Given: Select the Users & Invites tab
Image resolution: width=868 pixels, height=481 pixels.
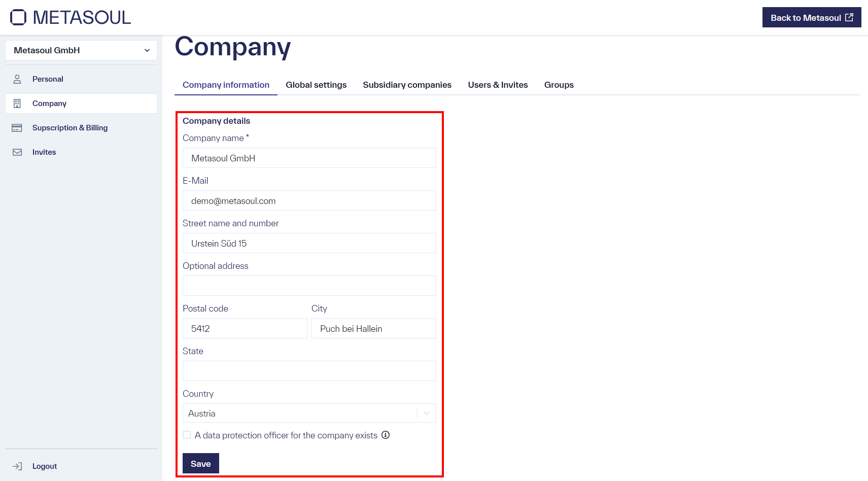Looking at the screenshot, I should tap(498, 85).
